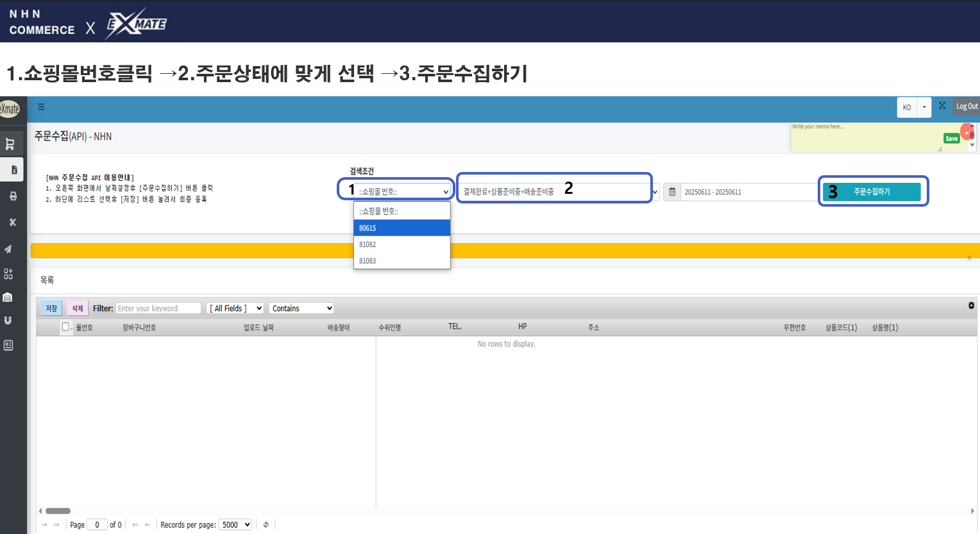Sort by 주소 column header
Image resolution: width=980 pixels, height=534 pixels.
tap(594, 327)
